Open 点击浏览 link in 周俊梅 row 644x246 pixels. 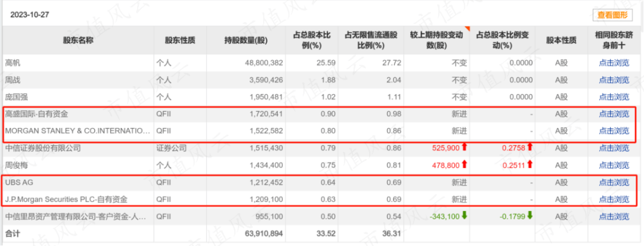click(614, 165)
